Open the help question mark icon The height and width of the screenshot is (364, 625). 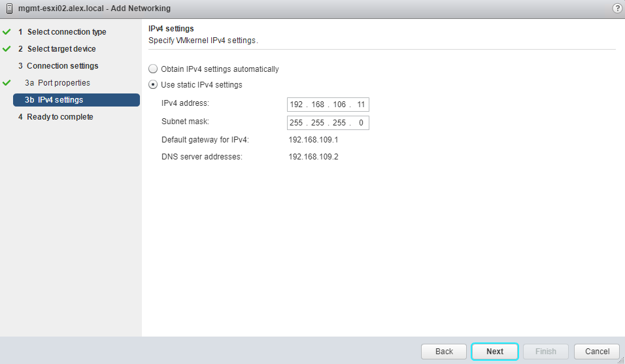(617, 8)
